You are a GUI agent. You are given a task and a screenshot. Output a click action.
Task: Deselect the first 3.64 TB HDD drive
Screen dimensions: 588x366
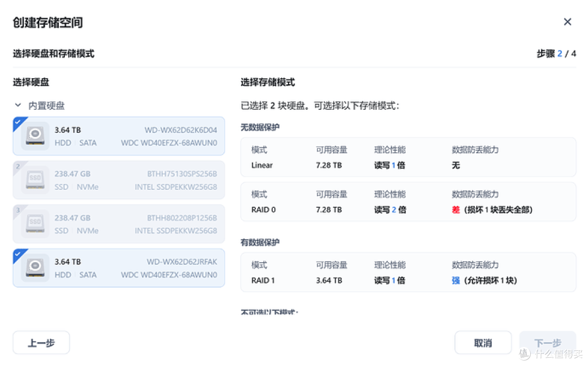click(x=119, y=136)
